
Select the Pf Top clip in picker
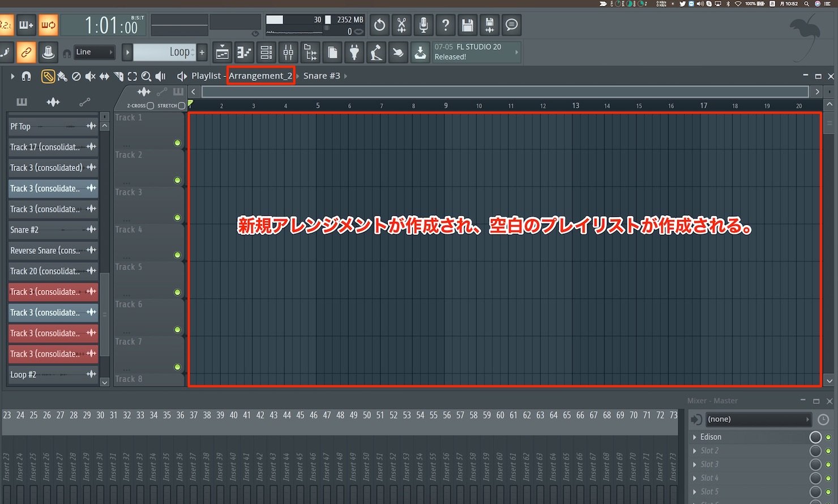point(53,126)
